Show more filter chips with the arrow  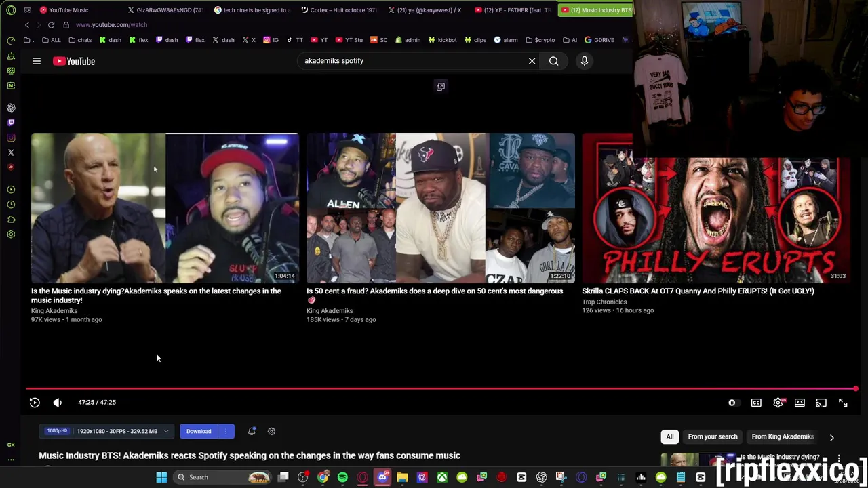click(831, 437)
